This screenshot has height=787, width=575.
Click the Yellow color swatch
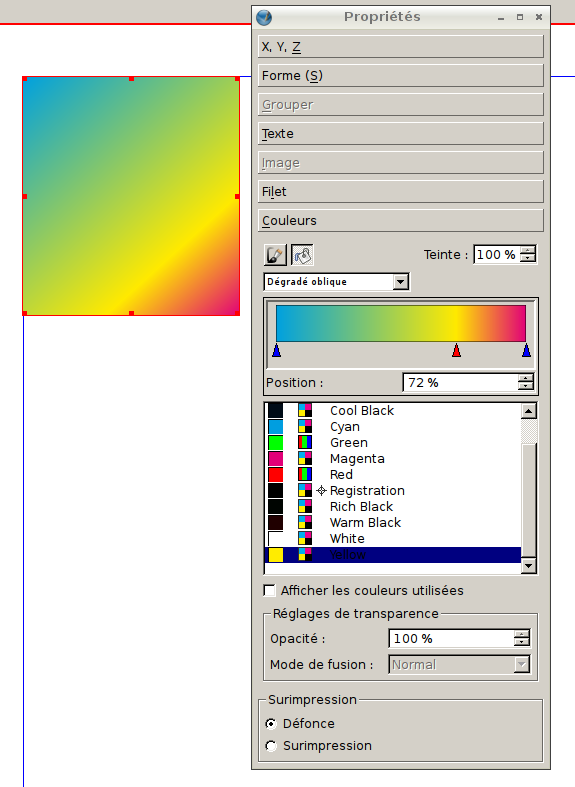click(x=275, y=555)
